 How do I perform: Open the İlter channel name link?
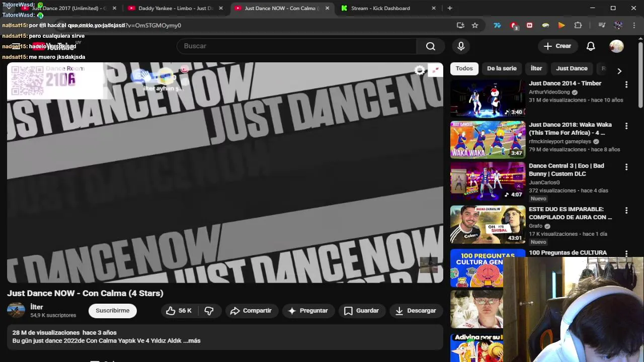pyautogui.click(x=37, y=307)
